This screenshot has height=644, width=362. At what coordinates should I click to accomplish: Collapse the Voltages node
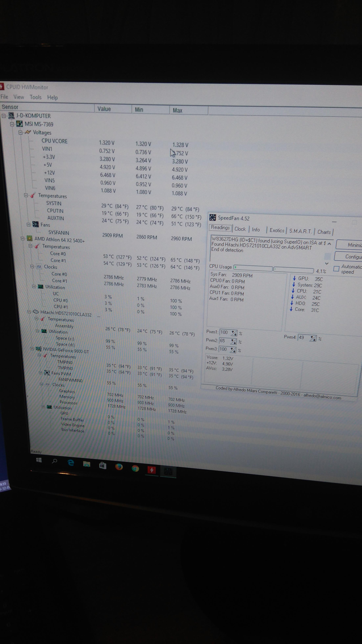click(x=21, y=133)
